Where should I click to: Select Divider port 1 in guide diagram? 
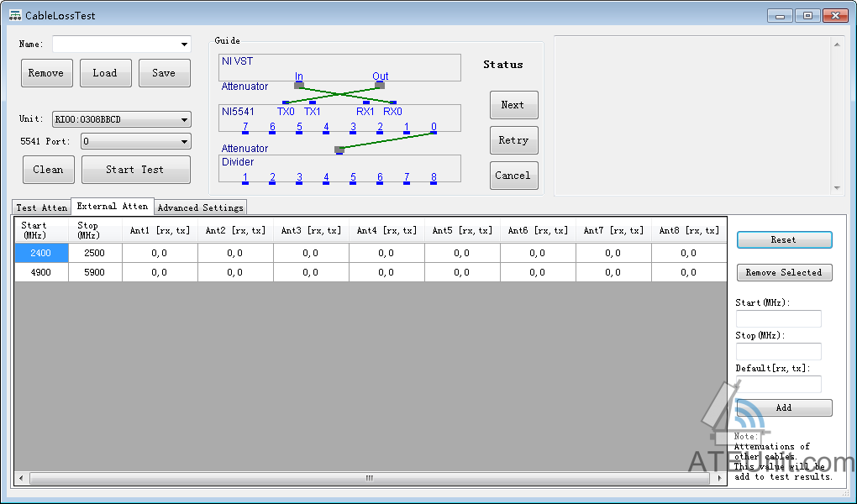point(245,178)
